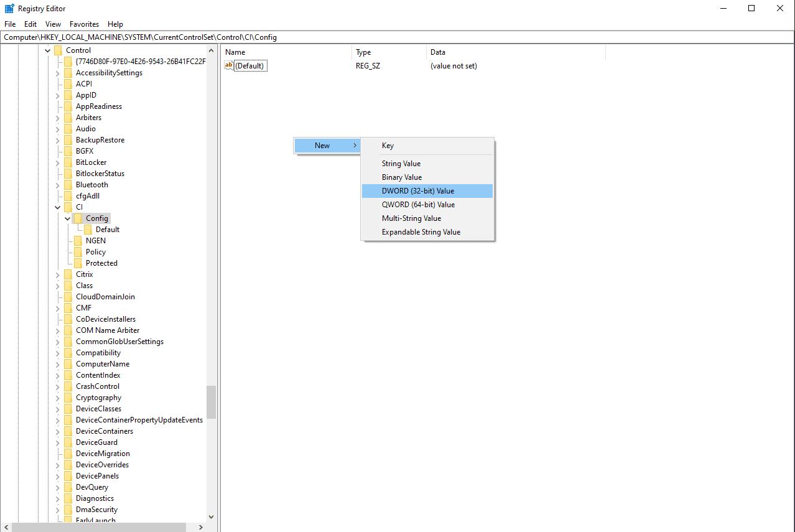This screenshot has height=532, width=795.
Task: Open the Help menu
Action: point(115,24)
